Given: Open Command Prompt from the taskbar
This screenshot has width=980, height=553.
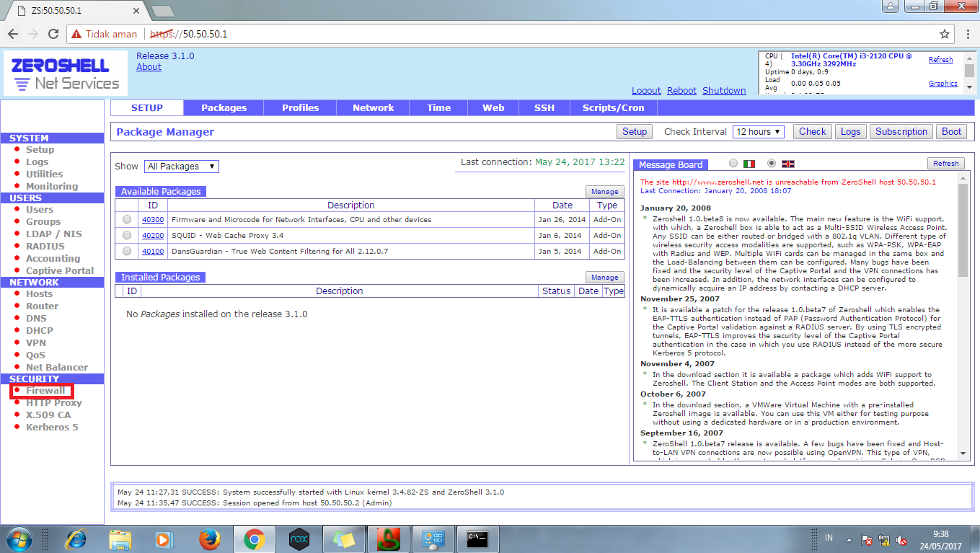Looking at the screenshot, I should (x=477, y=539).
